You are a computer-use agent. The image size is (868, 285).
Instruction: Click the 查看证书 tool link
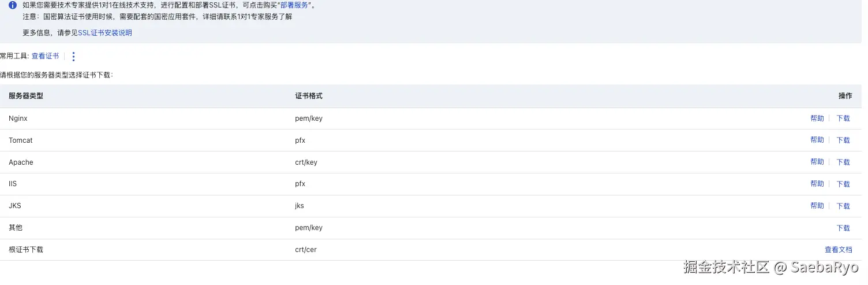point(45,56)
